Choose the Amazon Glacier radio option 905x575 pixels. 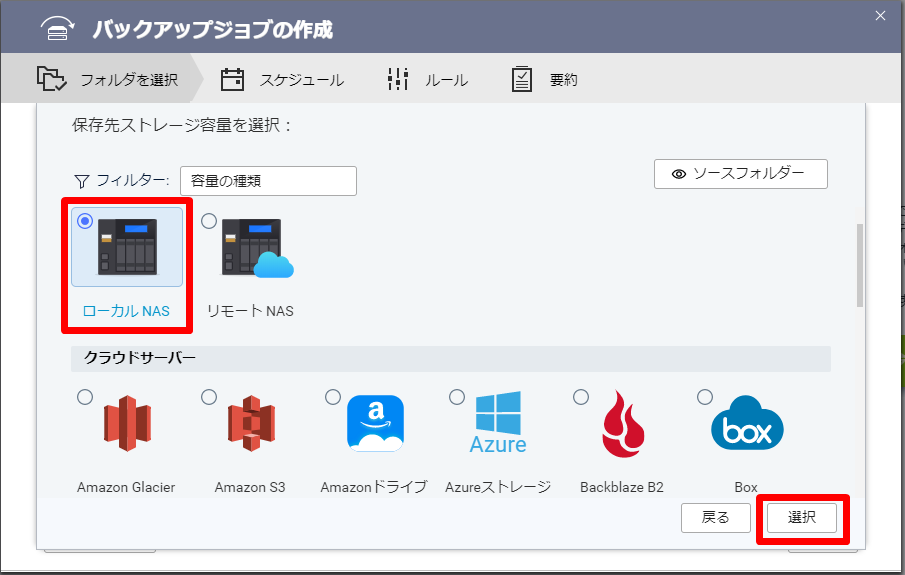[x=85, y=397]
